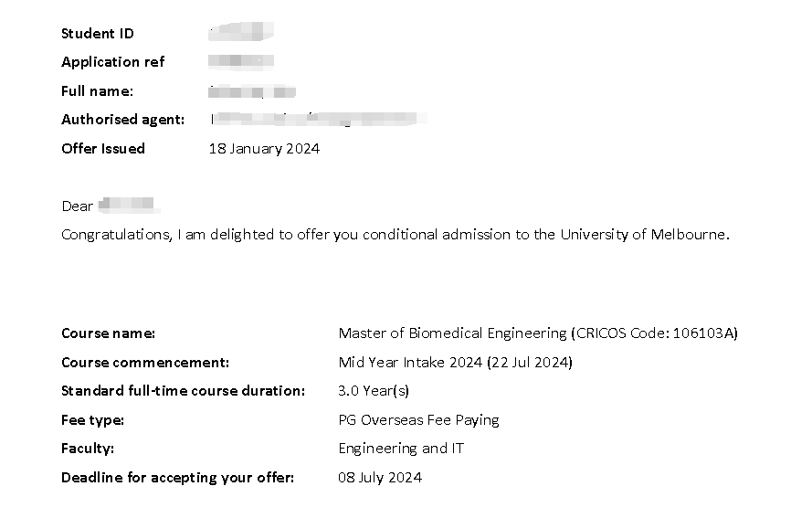Click the 08 July 2024 deadline date
The width and height of the screenshot is (812, 518).
pyautogui.click(x=380, y=478)
